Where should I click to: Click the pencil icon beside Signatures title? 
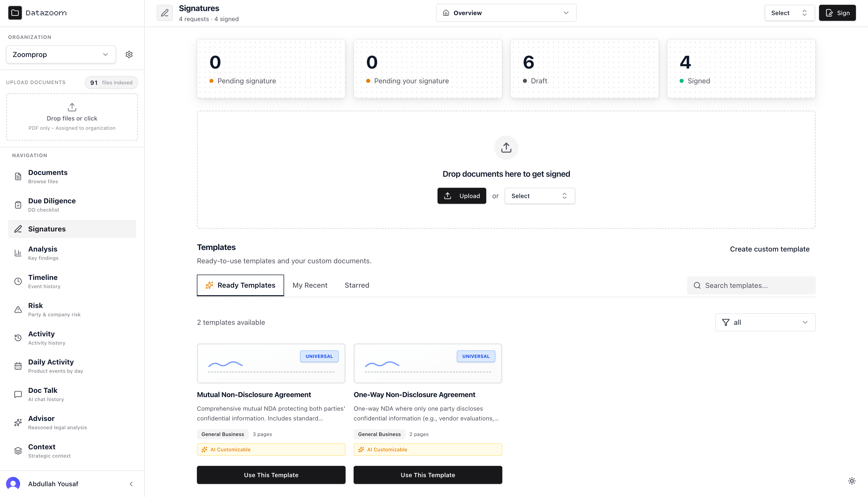click(x=165, y=13)
